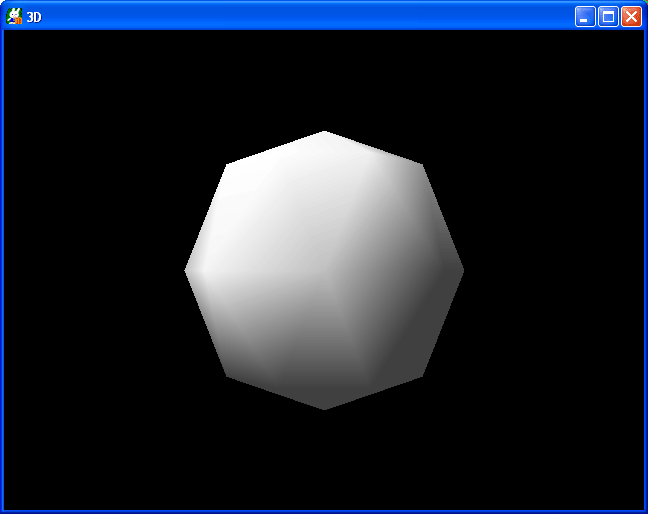648x514 pixels.
Task: Pick the upper-right corner vertex of the sphere
Action: (420, 166)
